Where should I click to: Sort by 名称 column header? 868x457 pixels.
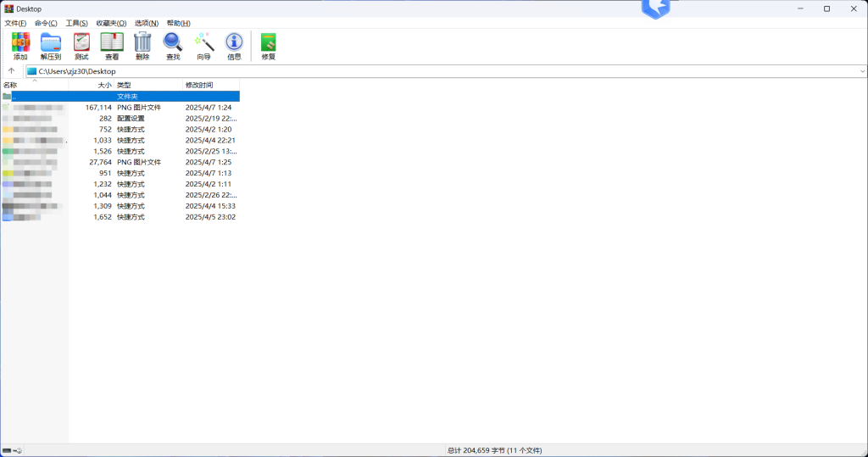coord(35,86)
